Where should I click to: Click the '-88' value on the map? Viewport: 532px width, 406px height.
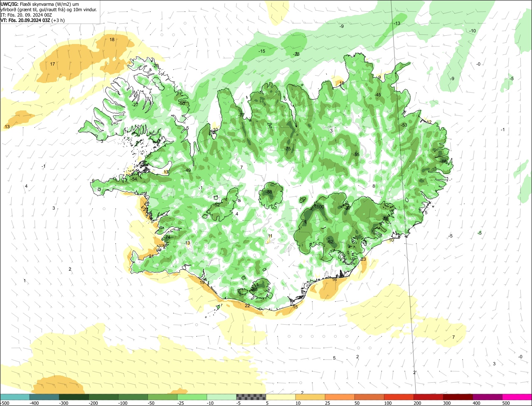tap(269, 192)
